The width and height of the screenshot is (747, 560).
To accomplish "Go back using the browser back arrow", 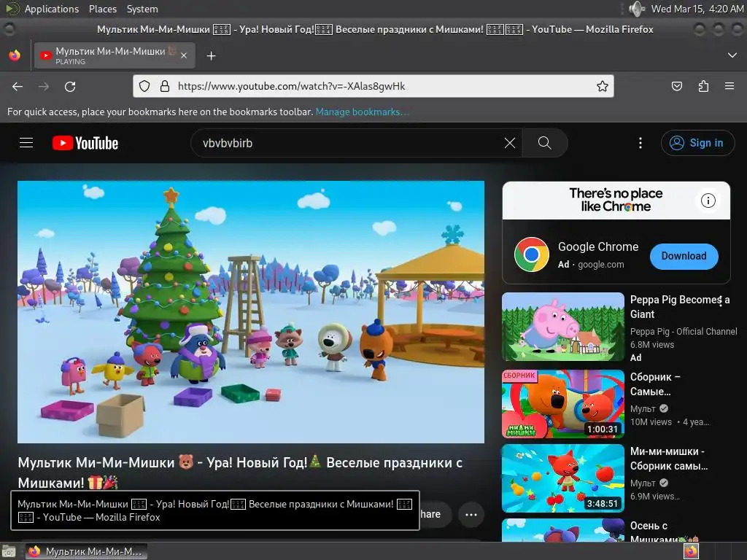I will pos(18,86).
